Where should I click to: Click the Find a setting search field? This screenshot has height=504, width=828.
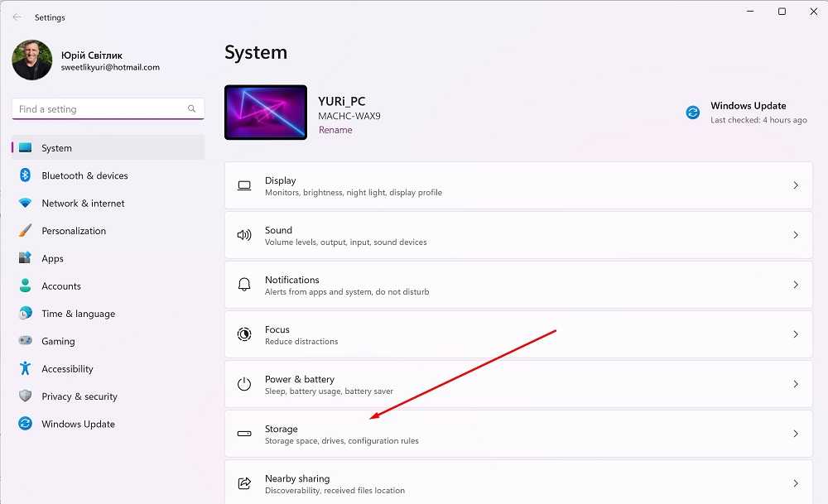(99, 109)
